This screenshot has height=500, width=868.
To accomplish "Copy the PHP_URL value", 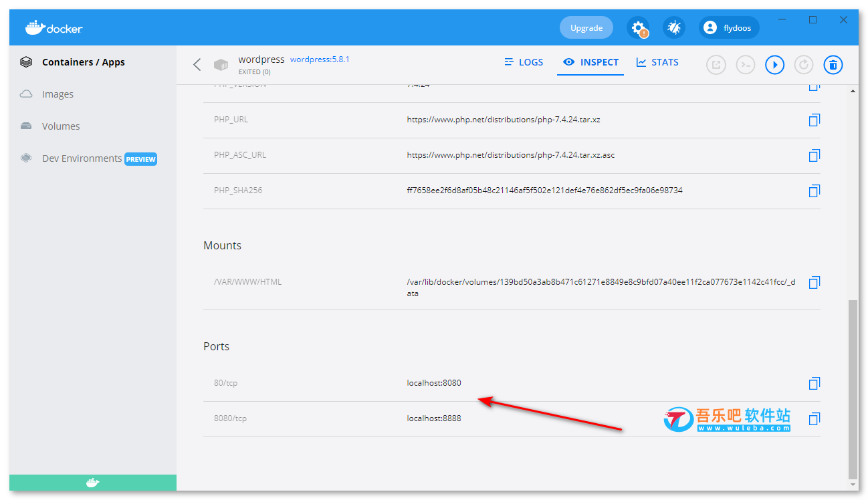I will coord(814,120).
